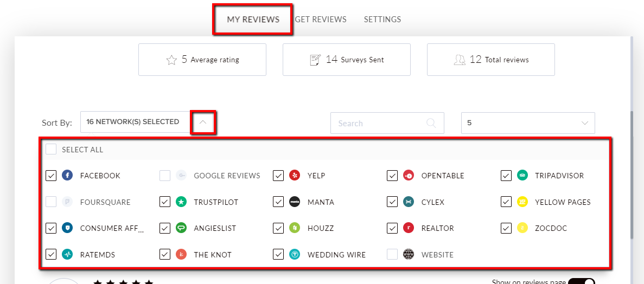The width and height of the screenshot is (644, 284).
Task: Enable the Google Reviews checkbox
Action: tap(165, 176)
